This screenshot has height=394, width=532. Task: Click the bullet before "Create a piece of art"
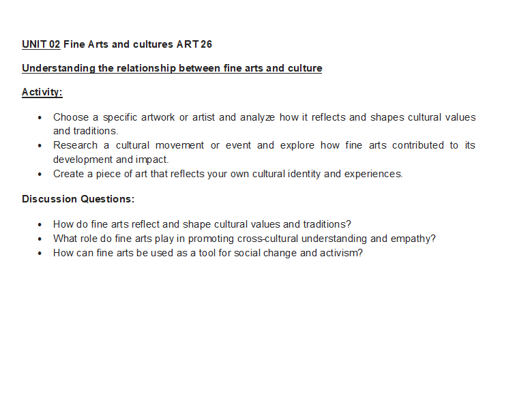click(x=40, y=175)
